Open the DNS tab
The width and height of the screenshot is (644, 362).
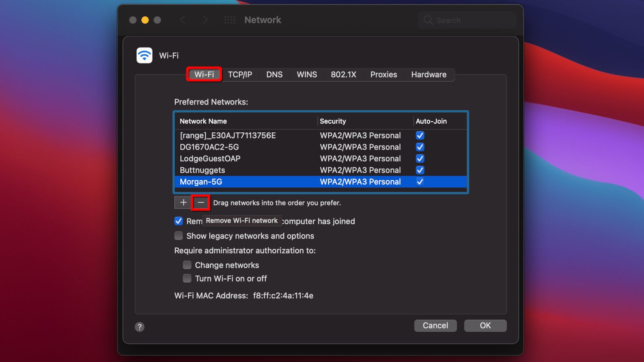[274, 74]
